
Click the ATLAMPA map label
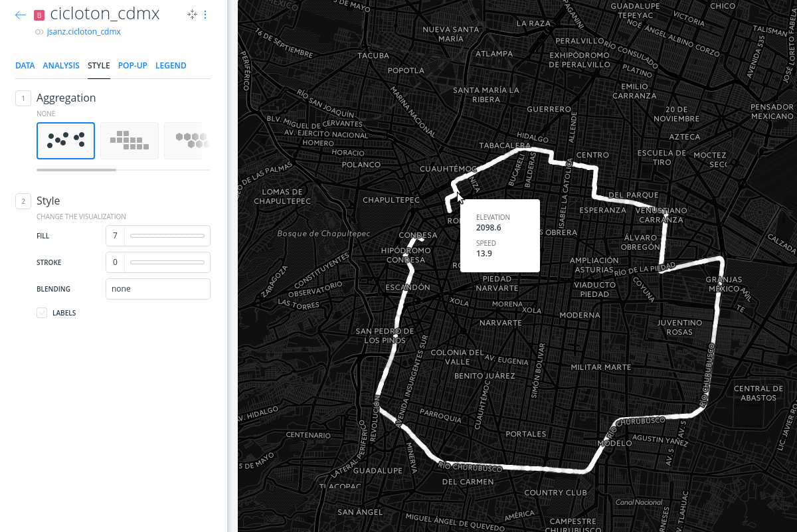494,53
